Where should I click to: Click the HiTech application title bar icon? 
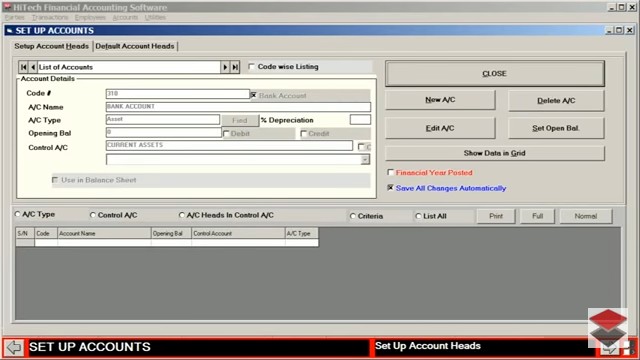tap(7, 7)
